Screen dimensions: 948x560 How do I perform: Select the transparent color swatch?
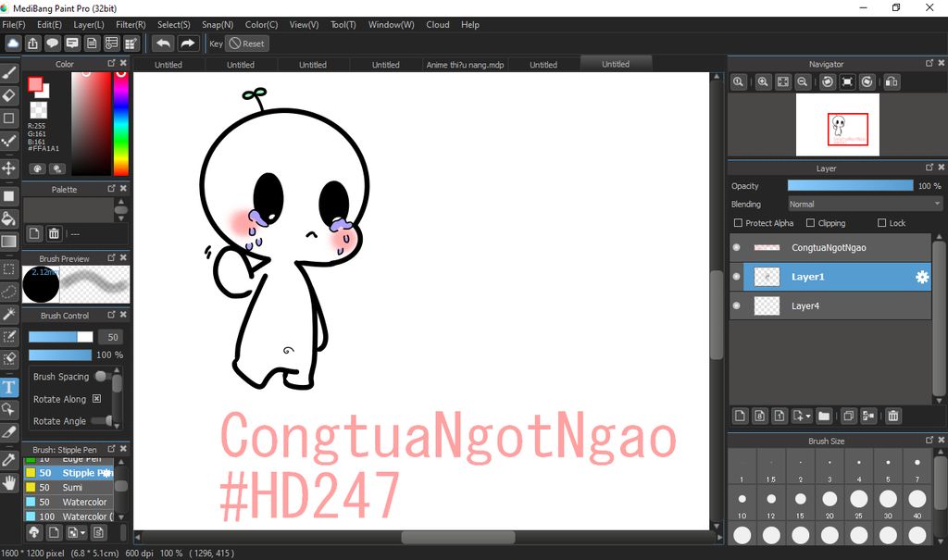[39, 109]
